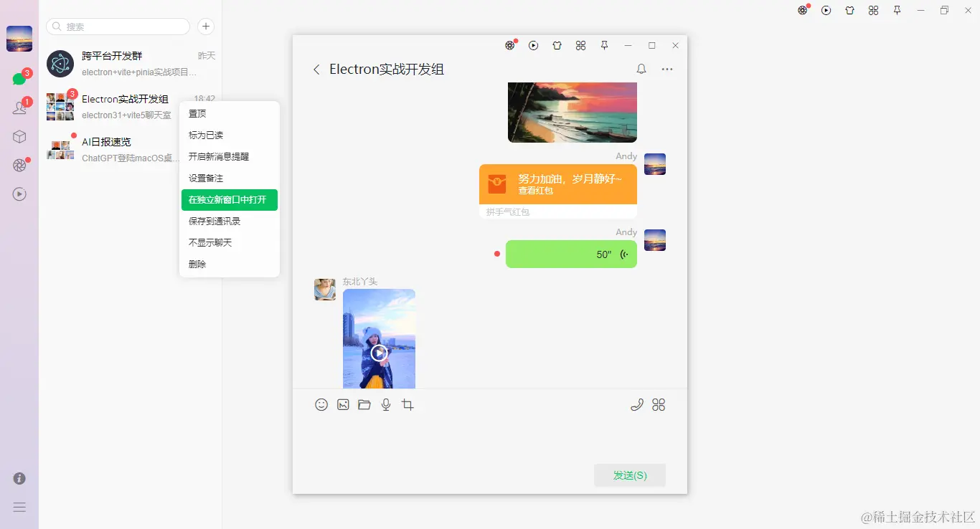Toggle notifications with the bell icon

point(641,70)
